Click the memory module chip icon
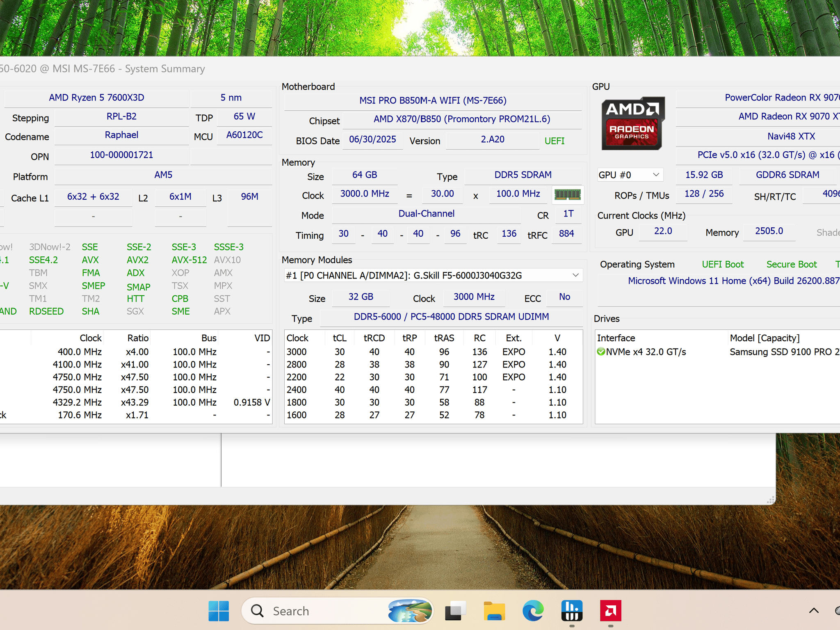This screenshot has width=840, height=630. click(568, 194)
